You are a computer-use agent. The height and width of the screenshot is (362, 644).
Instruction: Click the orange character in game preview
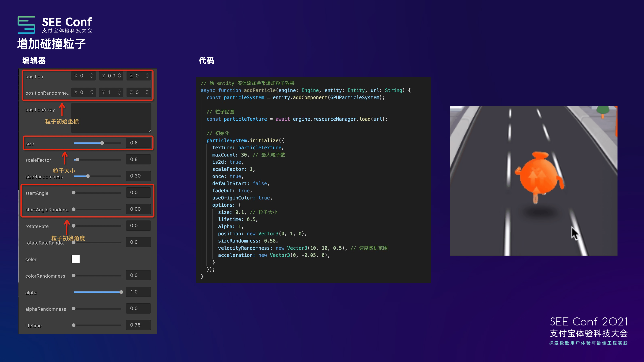tap(539, 176)
